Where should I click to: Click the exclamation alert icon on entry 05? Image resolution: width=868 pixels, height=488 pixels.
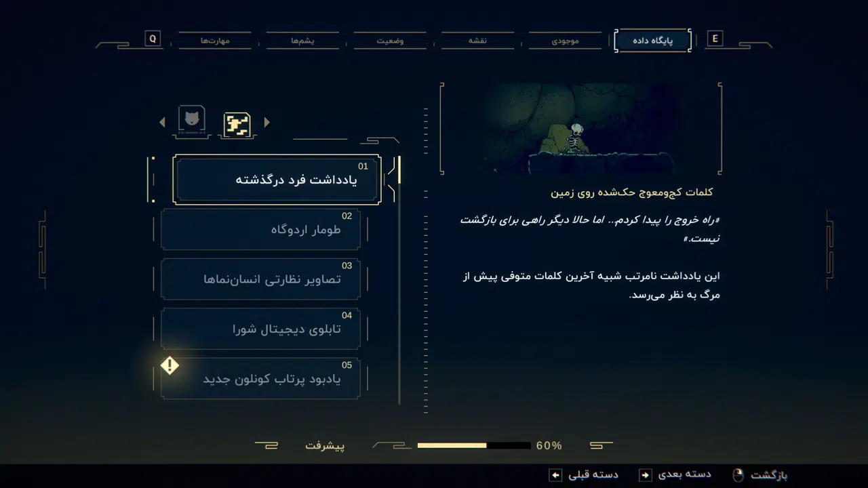170,366
